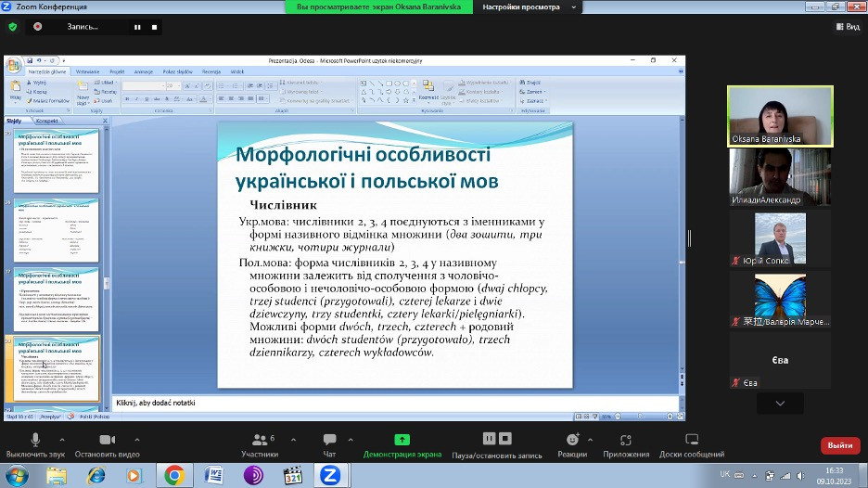The image size is (868, 488).
Task: Open the Чат chat panel
Action: [x=329, y=440]
